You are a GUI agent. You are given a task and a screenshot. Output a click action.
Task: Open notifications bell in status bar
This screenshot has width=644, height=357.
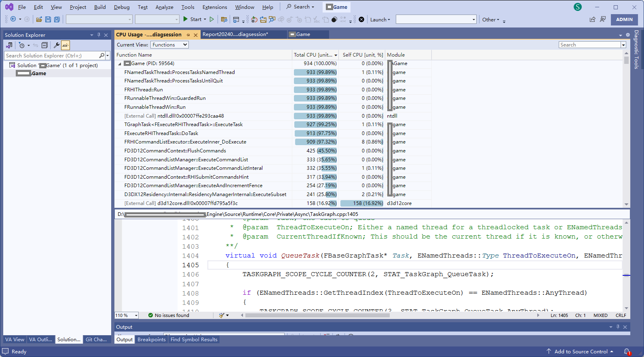coord(627,351)
